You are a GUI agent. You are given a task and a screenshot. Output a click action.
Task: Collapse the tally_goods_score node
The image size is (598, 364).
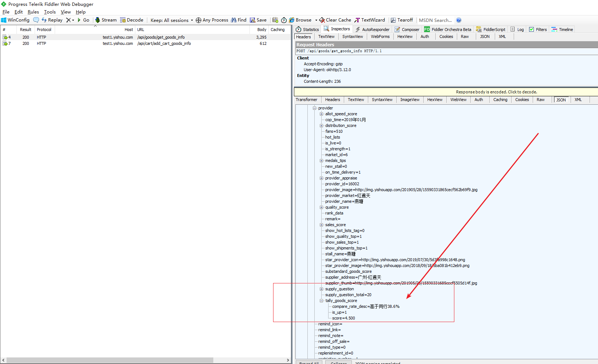tap(322, 301)
